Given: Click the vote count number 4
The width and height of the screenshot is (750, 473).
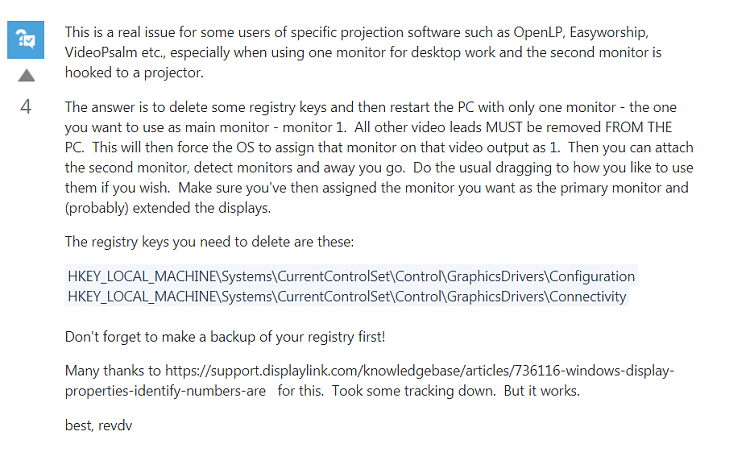Looking at the screenshot, I should (x=26, y=108).
